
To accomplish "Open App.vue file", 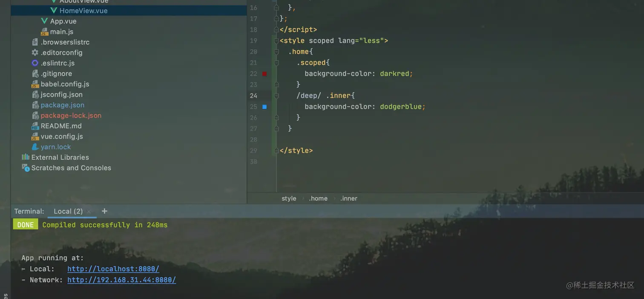I will [x=63, y=21].
